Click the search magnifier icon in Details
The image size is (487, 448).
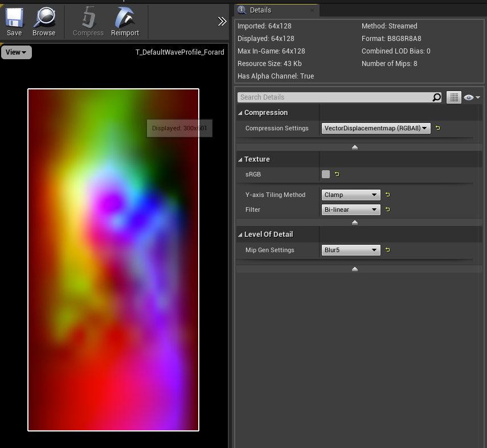(436, 97)
